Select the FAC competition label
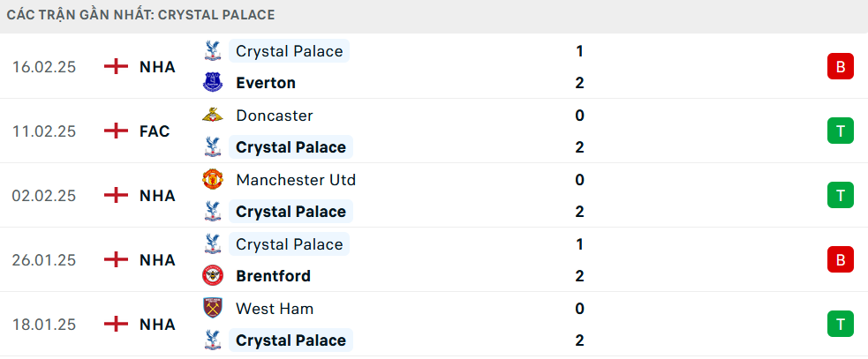 155,131
